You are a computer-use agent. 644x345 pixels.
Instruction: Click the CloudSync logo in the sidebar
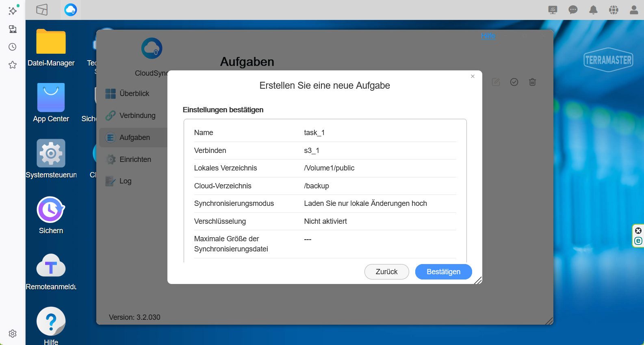coord(152,48)
